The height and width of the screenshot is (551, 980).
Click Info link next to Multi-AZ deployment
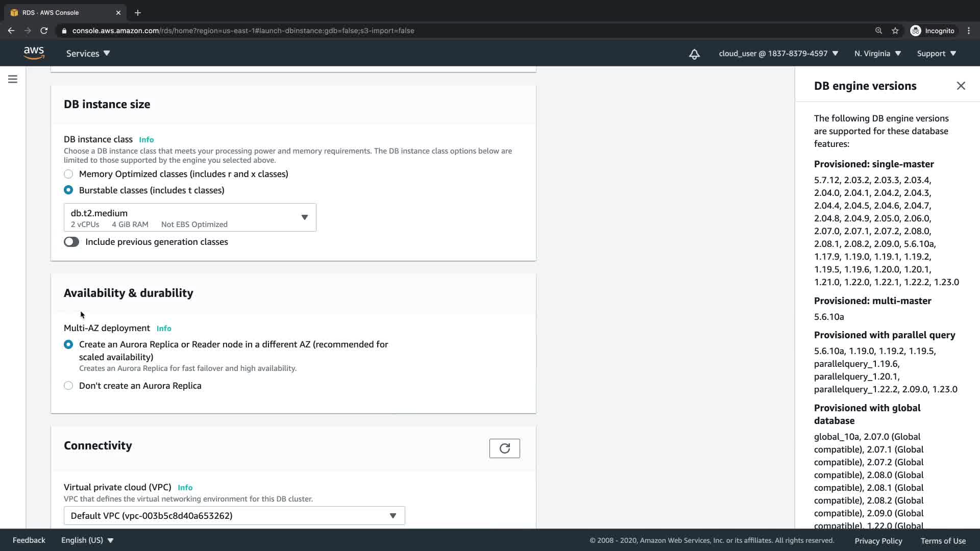(164, 329)
